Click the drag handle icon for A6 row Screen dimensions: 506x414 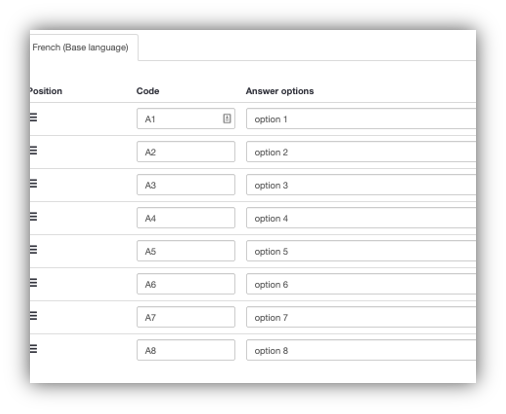pyautogui.click(x=33, y=283)
